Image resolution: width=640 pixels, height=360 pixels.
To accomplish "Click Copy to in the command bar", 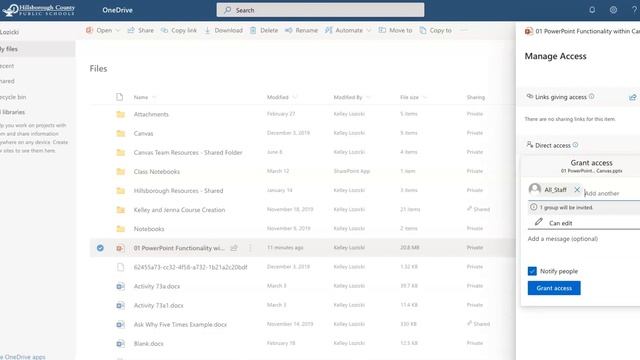I will (x=436, y=30).
